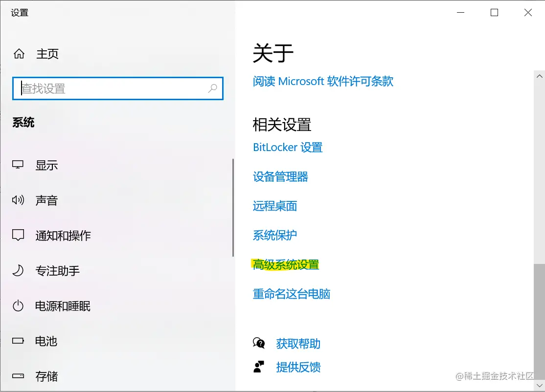Click 设备管理器 link

[x=280, y=176]
